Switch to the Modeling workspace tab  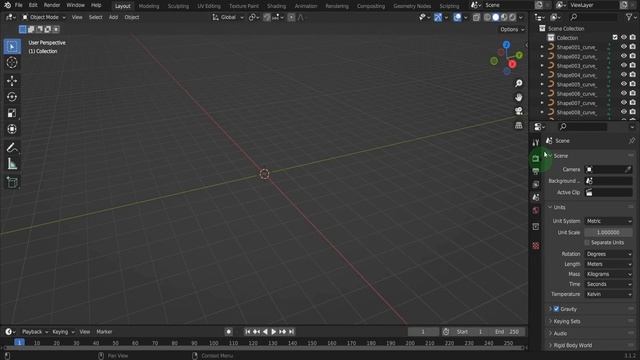click(149, 6)
